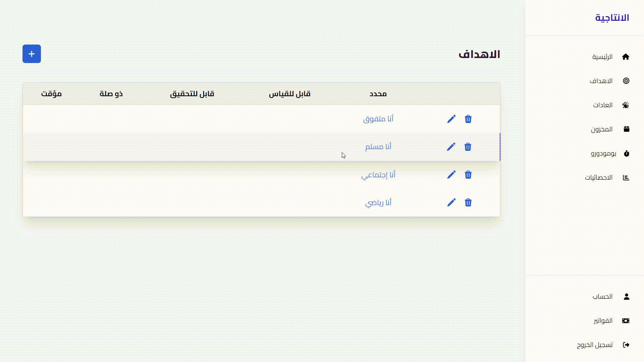Viewport: 644px width, 362px height.
Task: View الاحصائيات via the chart icon
Action: pos(626,177)
